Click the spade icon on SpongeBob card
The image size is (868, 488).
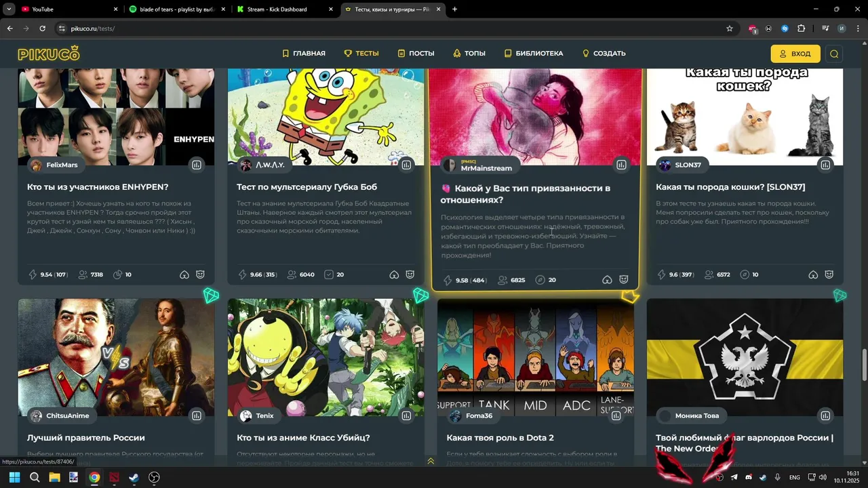click(394, 274)
